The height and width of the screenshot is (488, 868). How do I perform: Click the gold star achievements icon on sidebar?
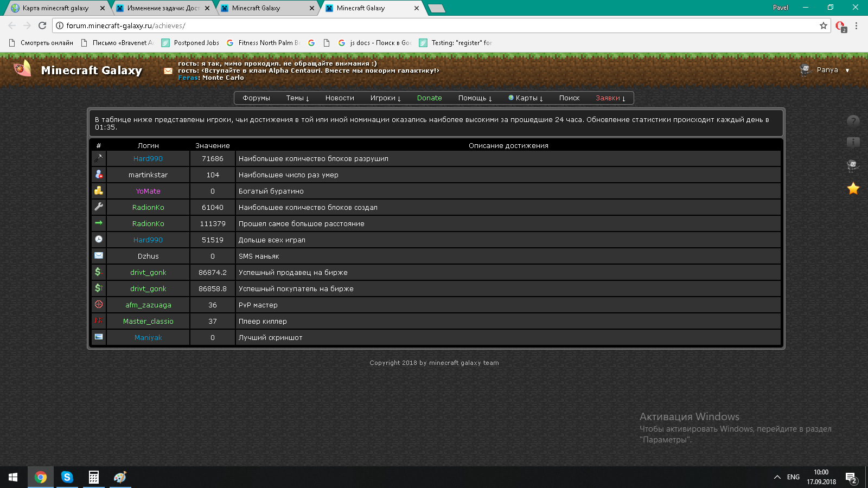click(853, 189)
